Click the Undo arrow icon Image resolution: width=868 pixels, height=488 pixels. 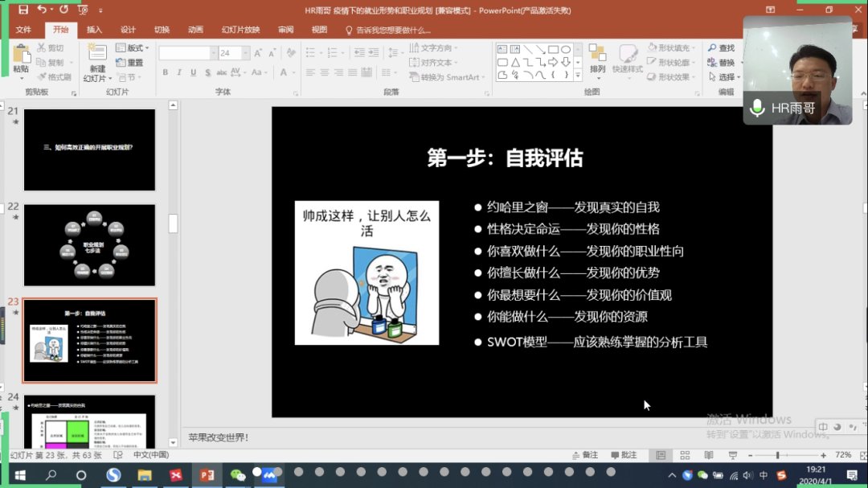pos(42,10)
